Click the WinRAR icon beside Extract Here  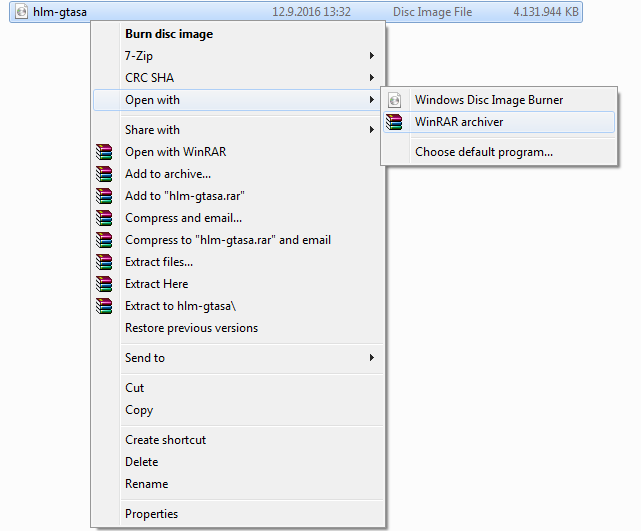click(x=104, y=284)
